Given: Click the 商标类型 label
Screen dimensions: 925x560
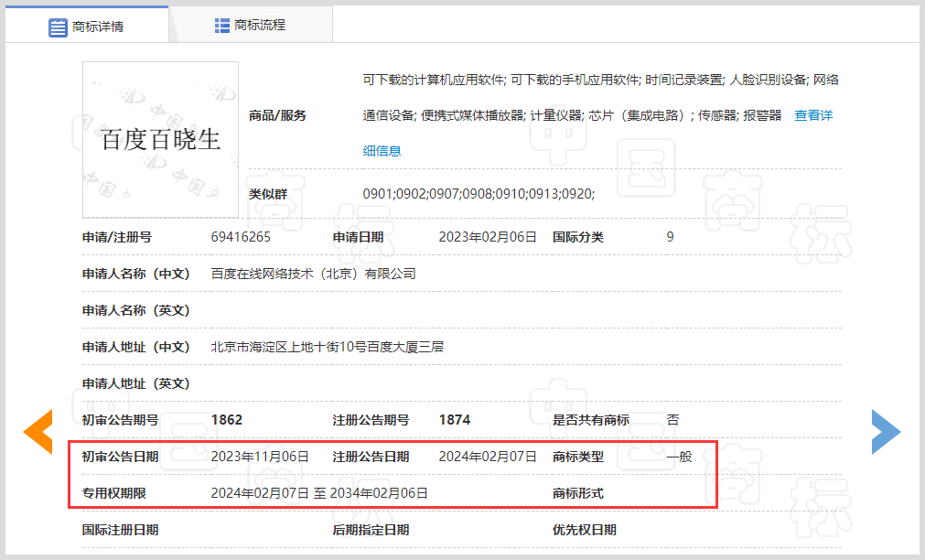Looking at the screenshot, I should tap(578, 457).
